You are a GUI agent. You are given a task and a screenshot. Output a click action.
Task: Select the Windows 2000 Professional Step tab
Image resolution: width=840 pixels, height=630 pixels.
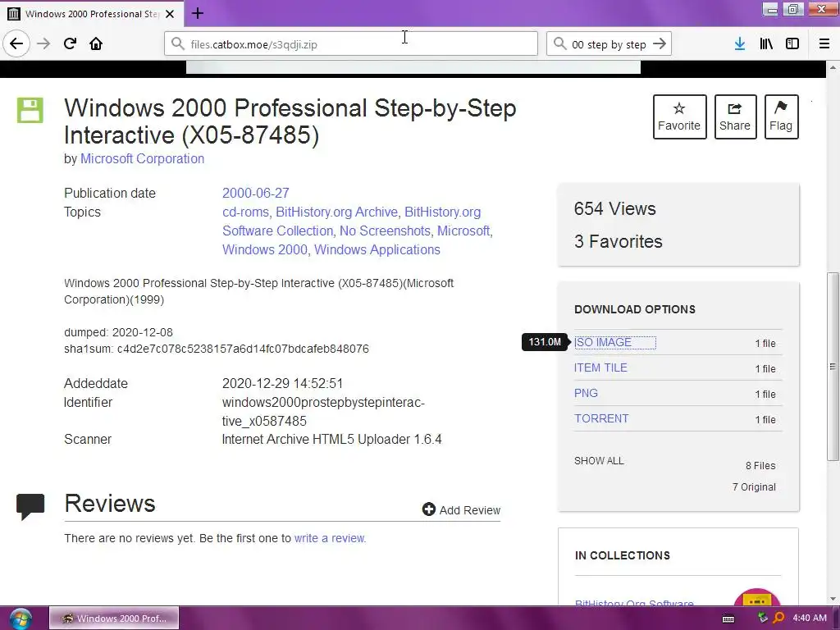pyautogui.click(x=92, y=13)
